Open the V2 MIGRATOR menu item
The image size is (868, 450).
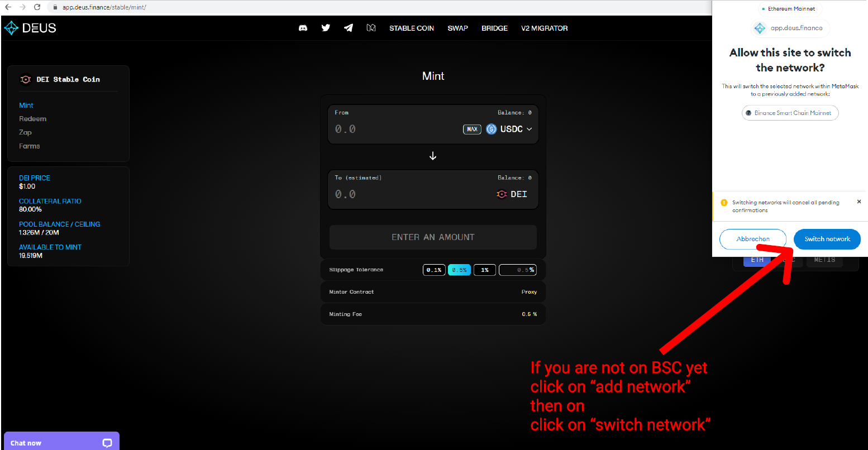point(545,28)
